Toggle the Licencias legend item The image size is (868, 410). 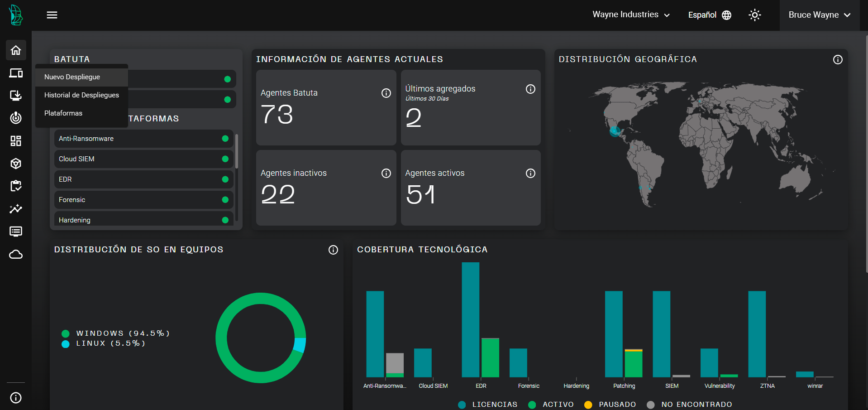(x=488, y=404)
